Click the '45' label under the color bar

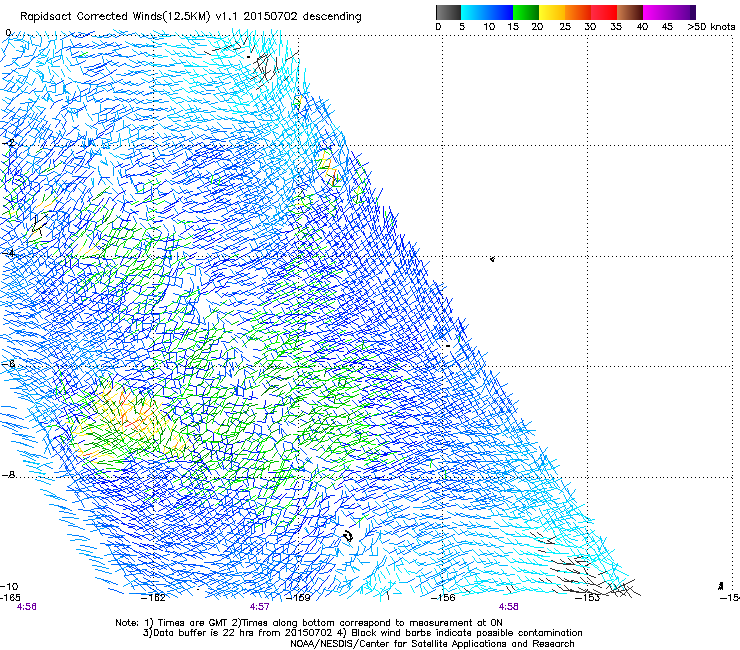pyautogui.click(x=667, y=27)
